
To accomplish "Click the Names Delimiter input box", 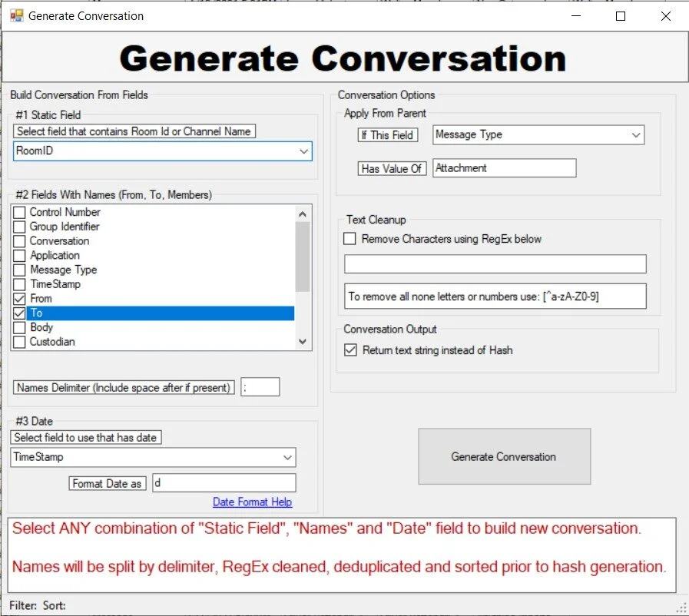I will tap(260, 387).
